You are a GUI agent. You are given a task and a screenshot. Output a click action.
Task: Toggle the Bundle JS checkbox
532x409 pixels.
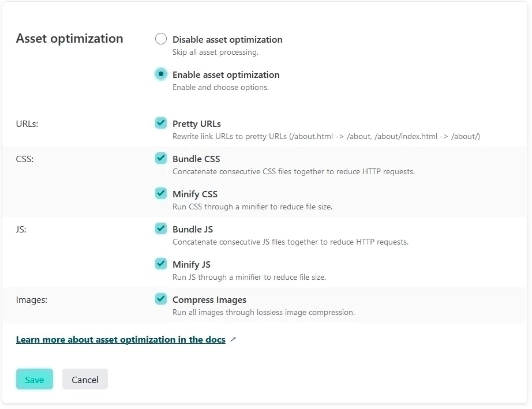pos(161,228)
